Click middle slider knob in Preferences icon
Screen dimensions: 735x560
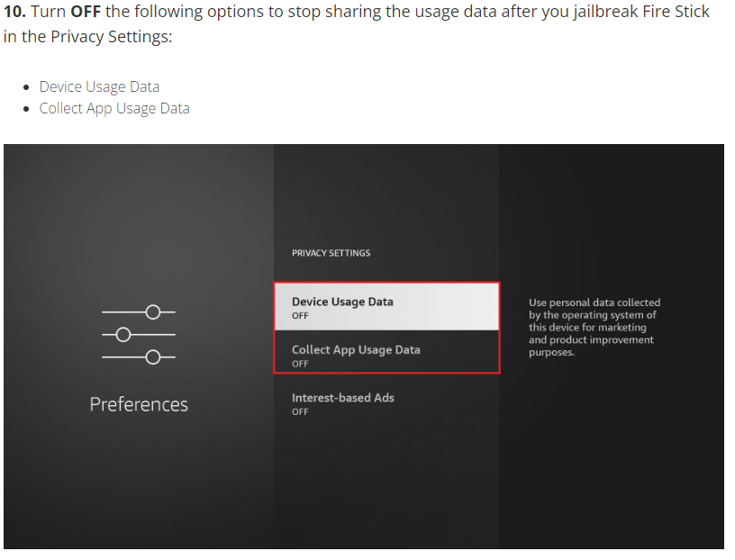coord(123,335)
